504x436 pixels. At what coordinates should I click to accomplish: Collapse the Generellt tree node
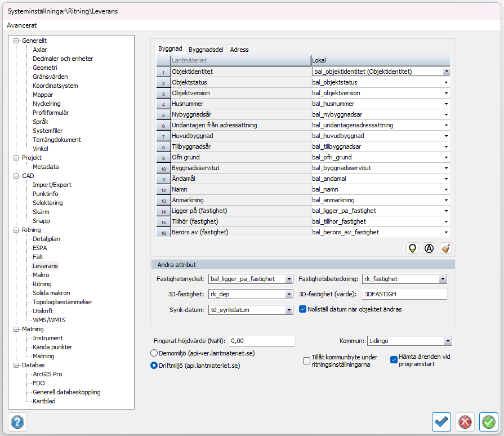click(x=16, y=41)
